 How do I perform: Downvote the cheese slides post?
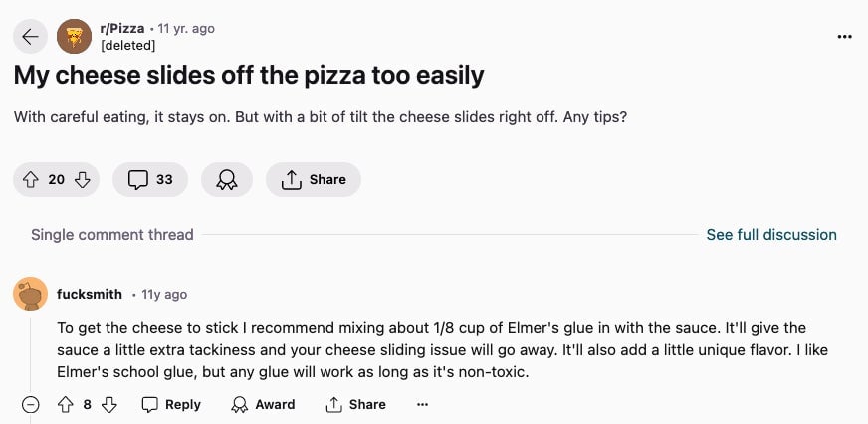[x=83, y=180]
